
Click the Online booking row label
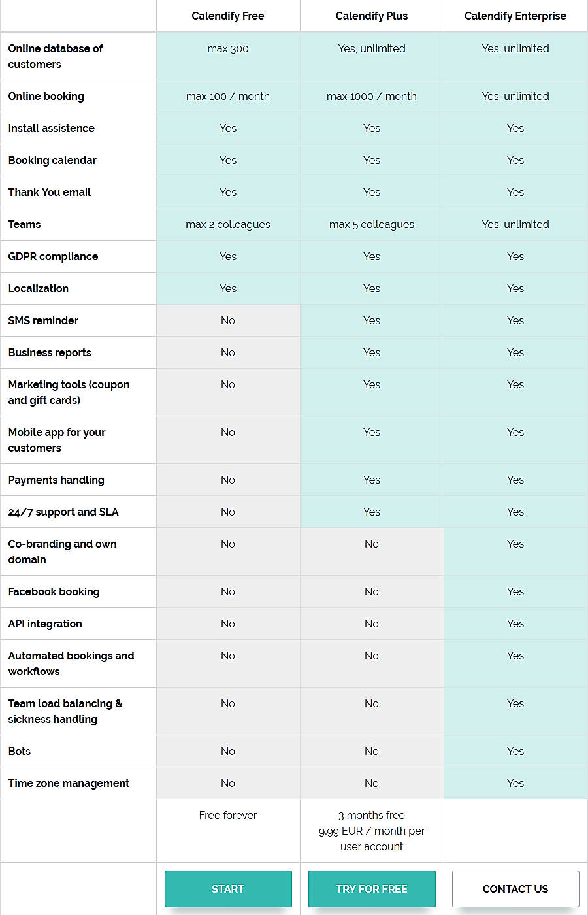(x=46, y=96)
